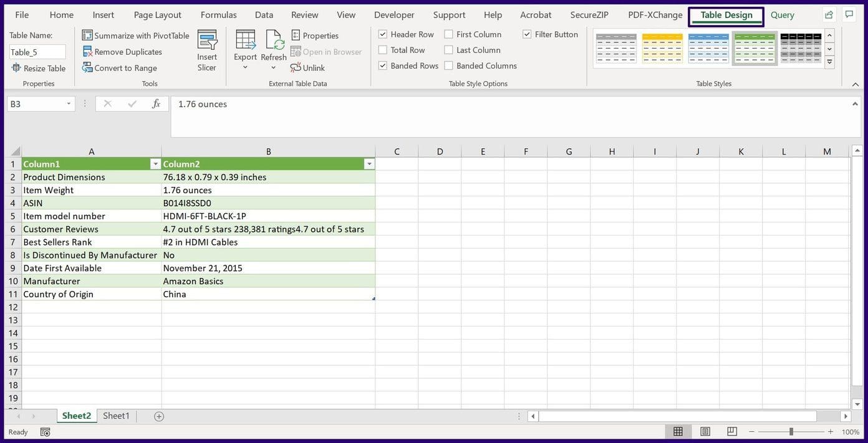Select the Sheet2 tab
Viewport: 868px width, 443px height.
[x=77, y=416]
